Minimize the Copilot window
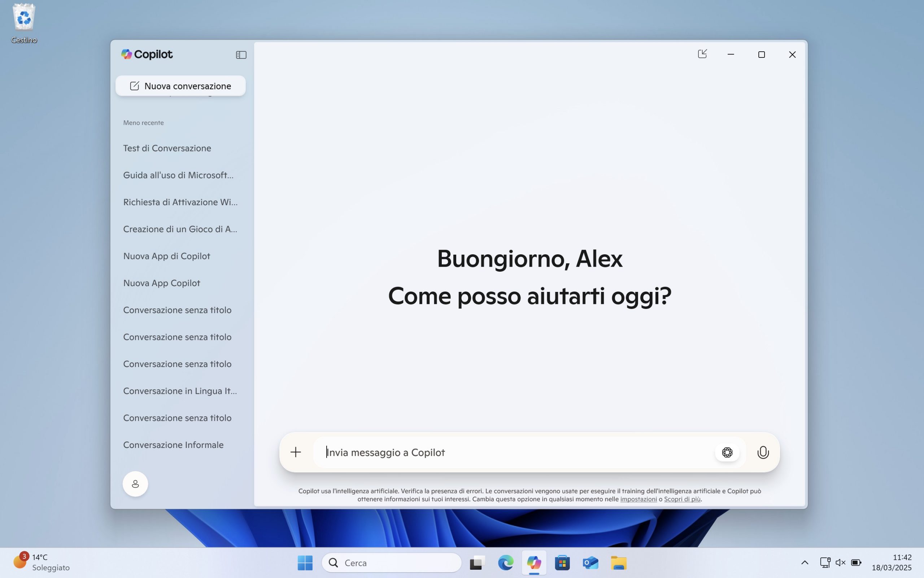The width and height of the screenshot is (924, 578). coord(731,54)
